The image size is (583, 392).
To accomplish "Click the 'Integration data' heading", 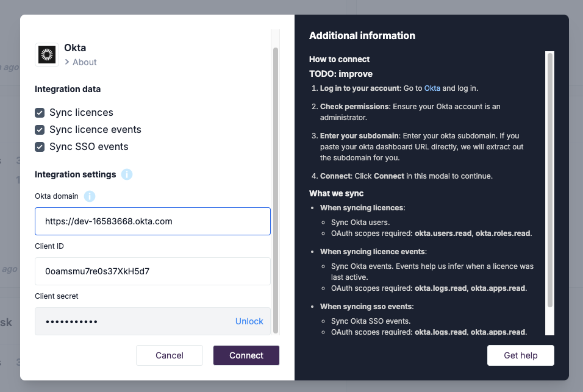I will [68, 89].
